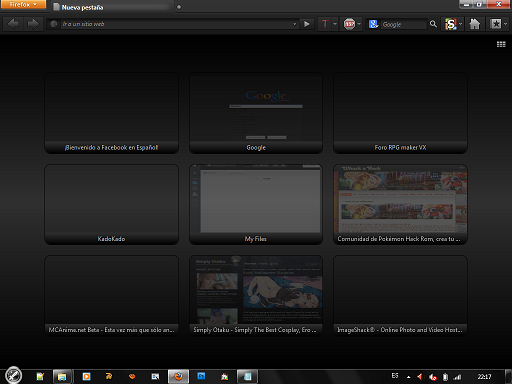Open the ImageShack tile

click(x=400, y=295)
